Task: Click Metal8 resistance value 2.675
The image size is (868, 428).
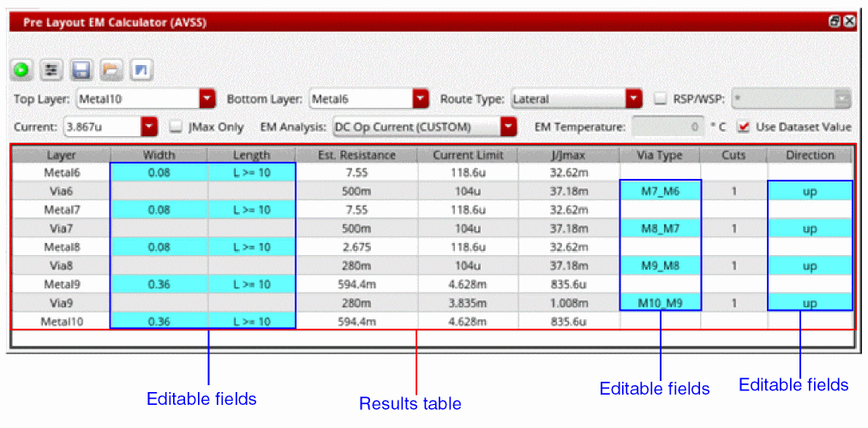Action: [357, 247]
